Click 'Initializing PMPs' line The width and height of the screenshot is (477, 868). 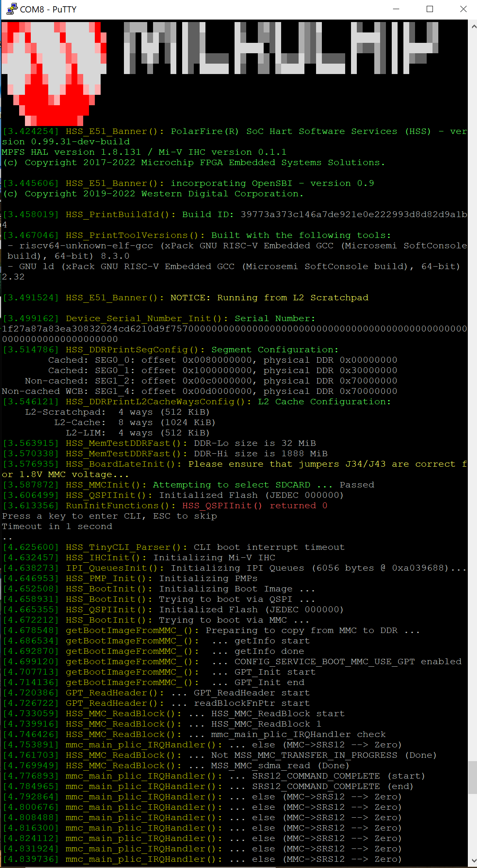pos(208,578)
